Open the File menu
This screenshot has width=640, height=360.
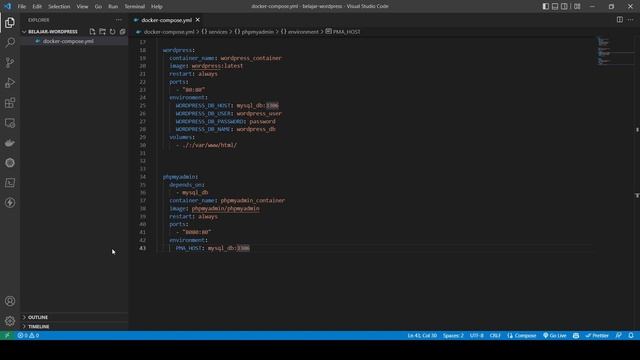pyautogui.click(x=22, y=7)
